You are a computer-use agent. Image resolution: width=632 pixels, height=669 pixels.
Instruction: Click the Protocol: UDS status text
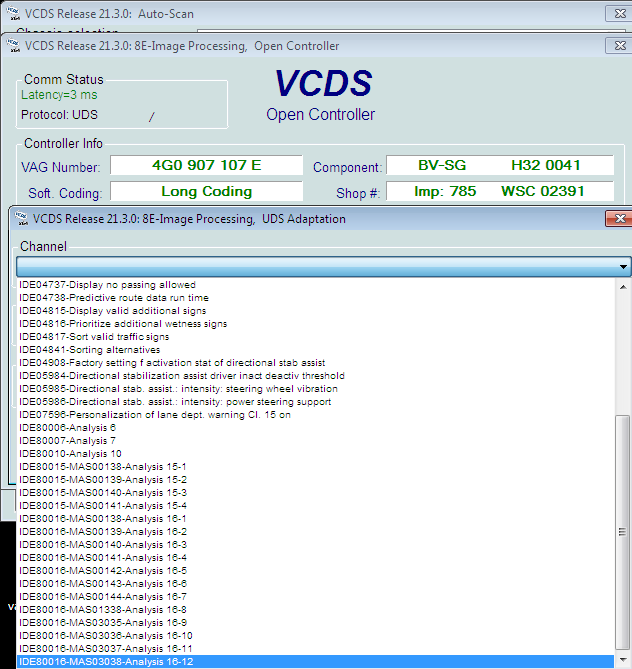coord(59,115)
